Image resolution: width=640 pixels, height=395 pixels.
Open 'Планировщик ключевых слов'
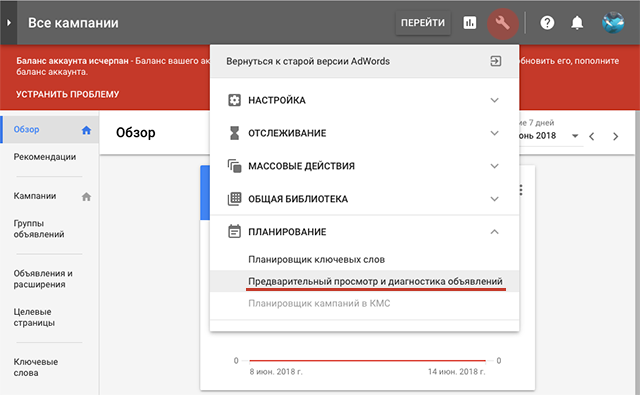[316, 260]
